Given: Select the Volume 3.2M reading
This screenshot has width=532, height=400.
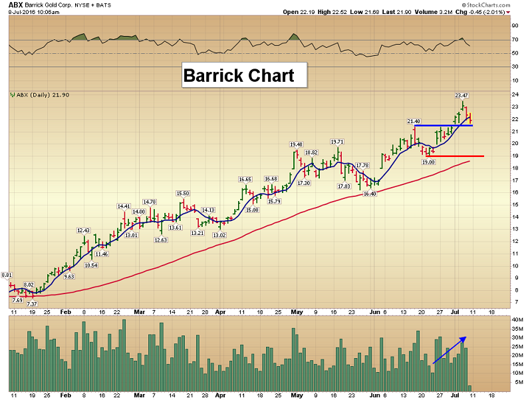Looking at the screenshot, I should (434, 12).
